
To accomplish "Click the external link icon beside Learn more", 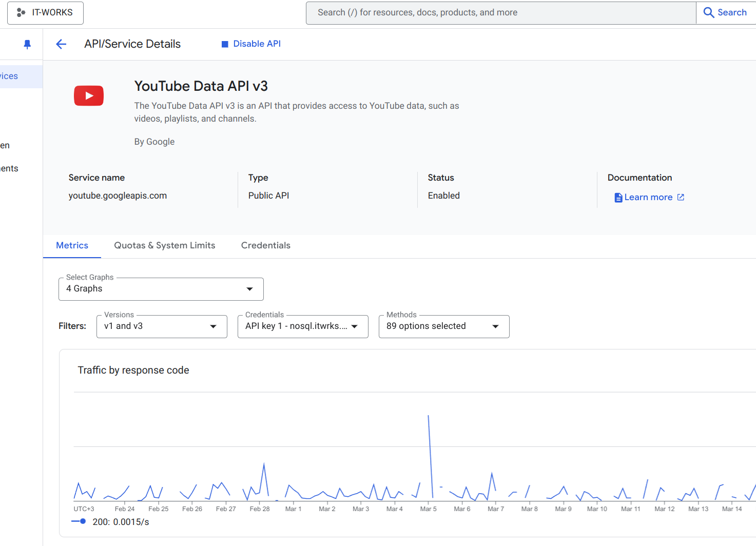I will tap(681, 198).
